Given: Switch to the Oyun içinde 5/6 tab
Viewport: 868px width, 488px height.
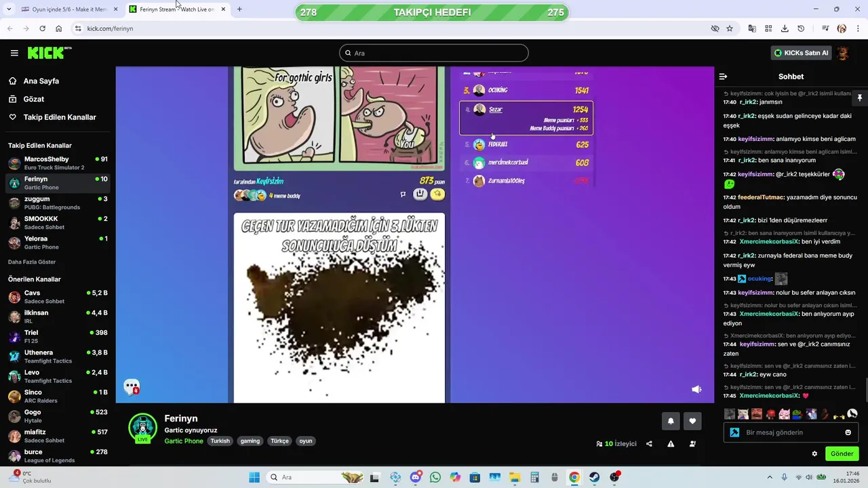Looking at the screenshot, I should [x=70, y=9].
